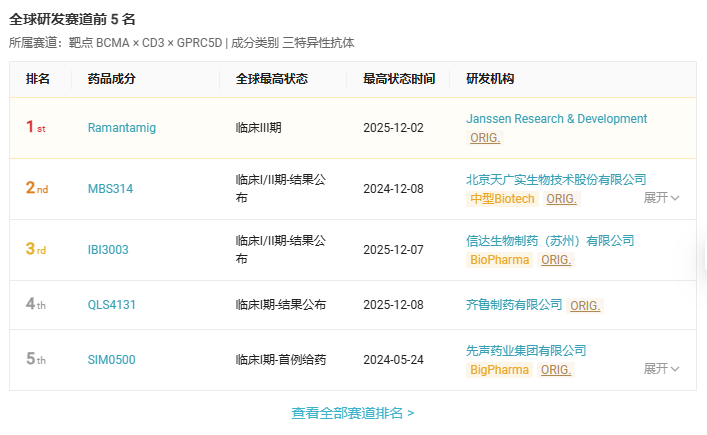Open 齐鲁制药有限公司 organization link
This screenshot has height=435, width=707.
coord(514,305)
